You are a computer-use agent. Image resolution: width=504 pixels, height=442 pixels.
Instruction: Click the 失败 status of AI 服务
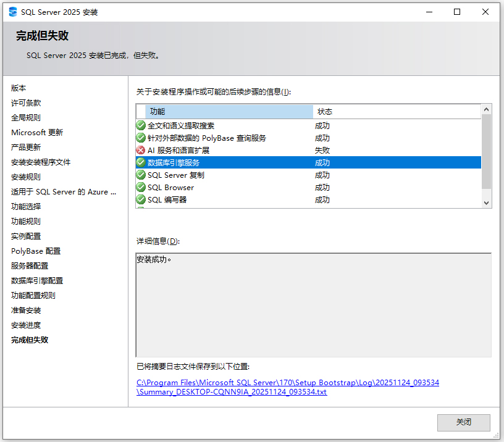tap(322, 151)
